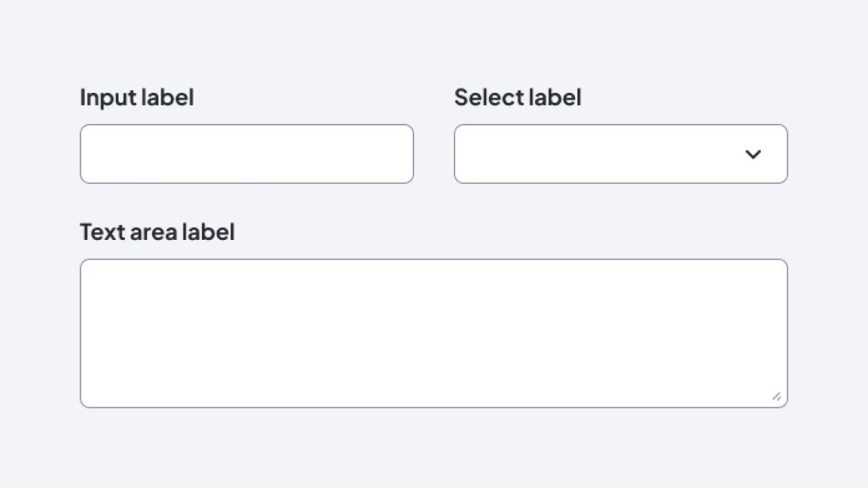Expand the select field options
Screen dimensions: 868x488
tap(752, 154)
